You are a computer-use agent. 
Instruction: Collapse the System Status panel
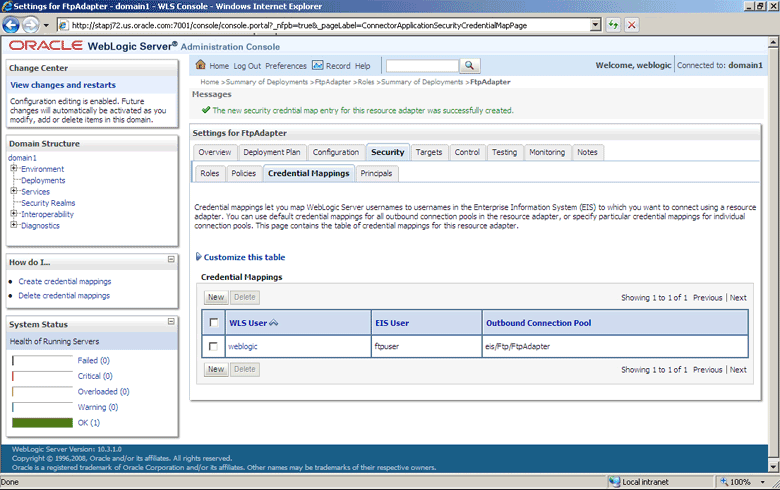(x=171, y=324)
